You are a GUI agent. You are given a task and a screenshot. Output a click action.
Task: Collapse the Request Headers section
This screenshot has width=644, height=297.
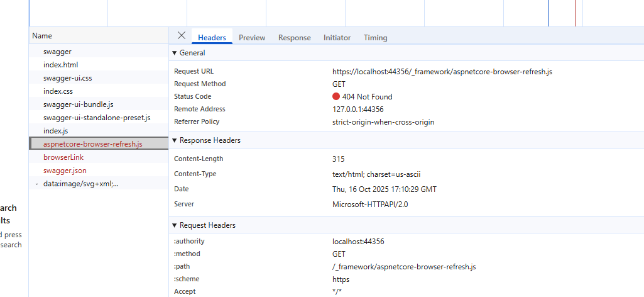(175, 225)
